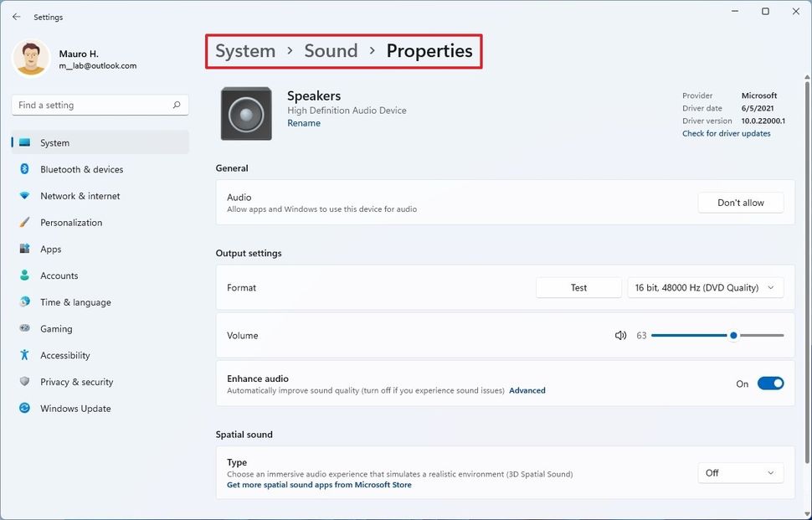Click the Network & internet Wi-Fi icon
The width and height of the screenshot is (812, 520).
pyautogui.click(x=24, y=196)
